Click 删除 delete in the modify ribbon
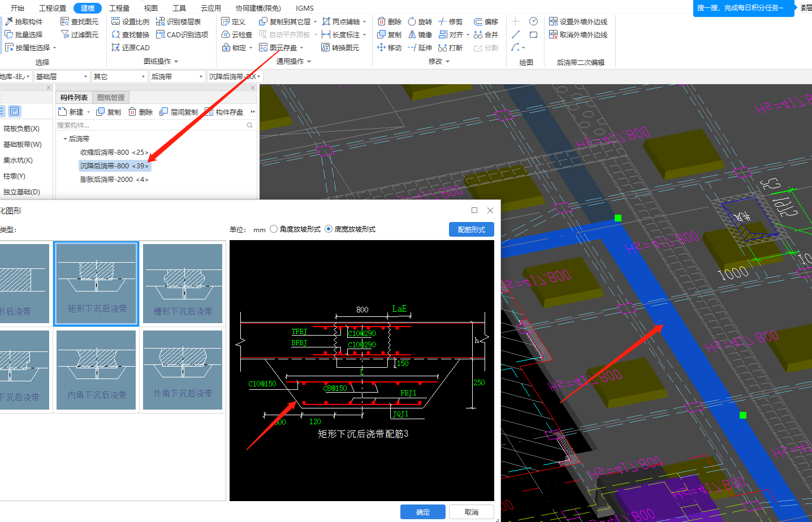Viewport: 812px width, 522px height. [389, 21]
